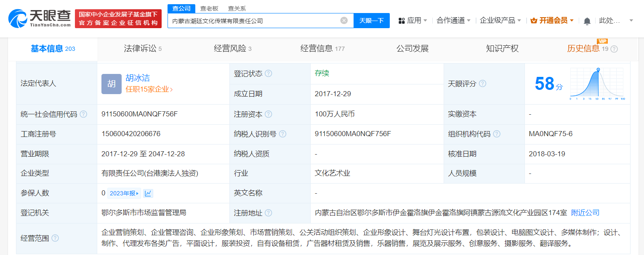Switch to the 查老板 tab
Screen dimensions: 644x255
pos(209,8)
